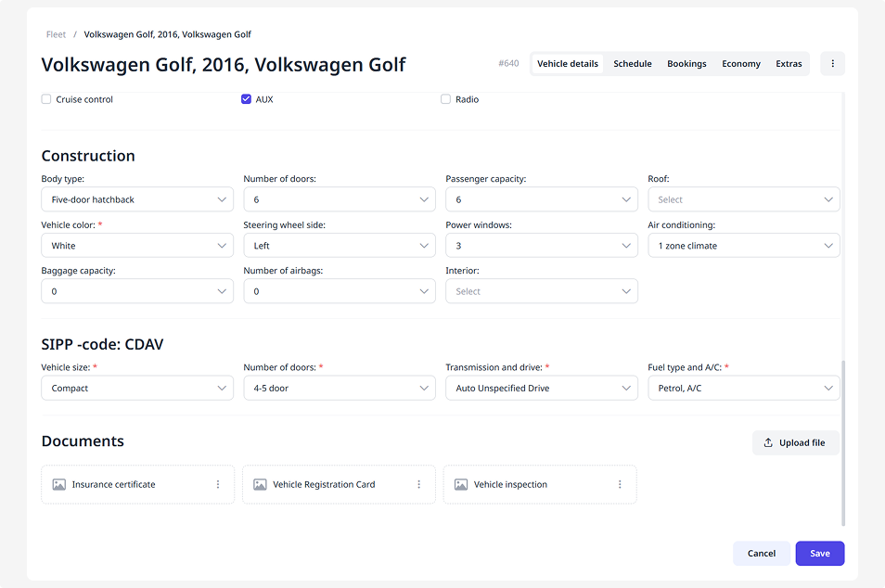Choose a Vehicle color from the dropdown

click(137, 246)
